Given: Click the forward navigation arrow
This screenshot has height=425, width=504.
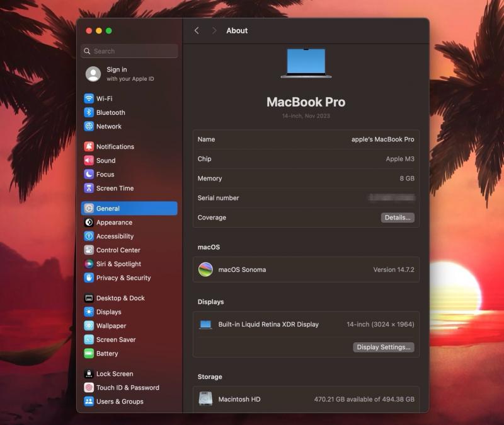Looking at the screenshot, I should point(214,30).
